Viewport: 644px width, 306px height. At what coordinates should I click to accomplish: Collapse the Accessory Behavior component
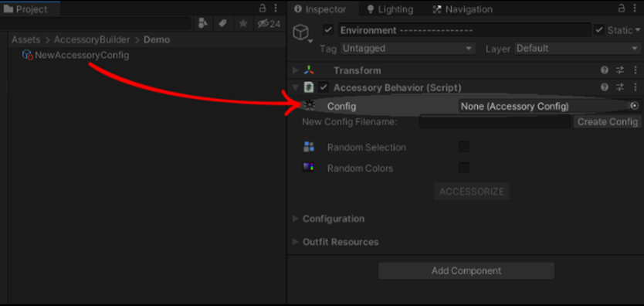[x=295, y=87]
